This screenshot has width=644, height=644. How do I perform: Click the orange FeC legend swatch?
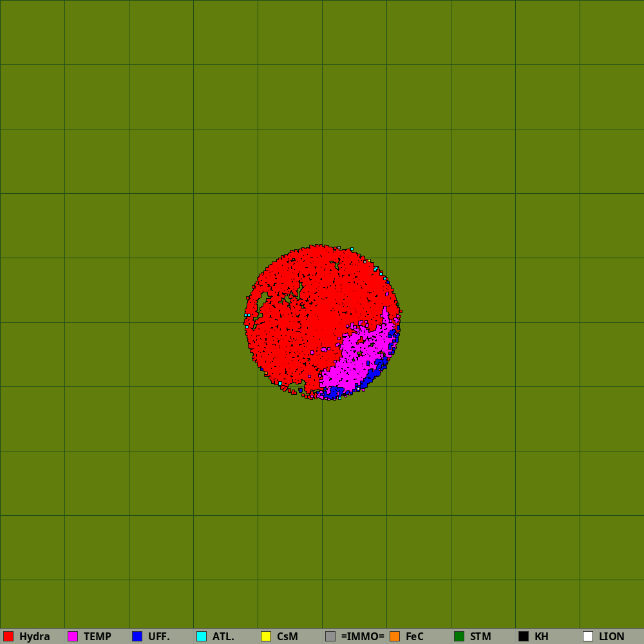[x=395, y=636]
